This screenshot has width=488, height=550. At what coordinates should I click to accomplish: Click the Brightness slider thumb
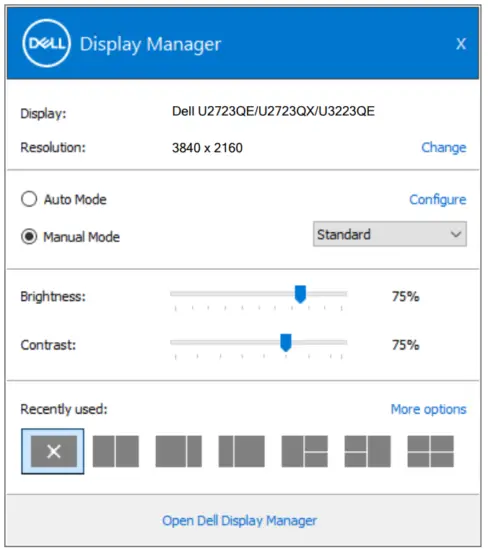tap(300, 294)
